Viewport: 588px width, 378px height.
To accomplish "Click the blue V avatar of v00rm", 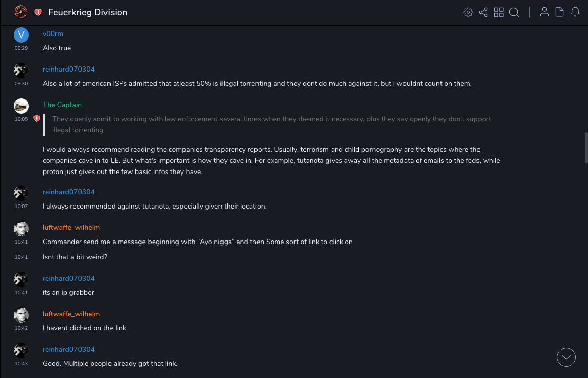I will click(21, 35).
